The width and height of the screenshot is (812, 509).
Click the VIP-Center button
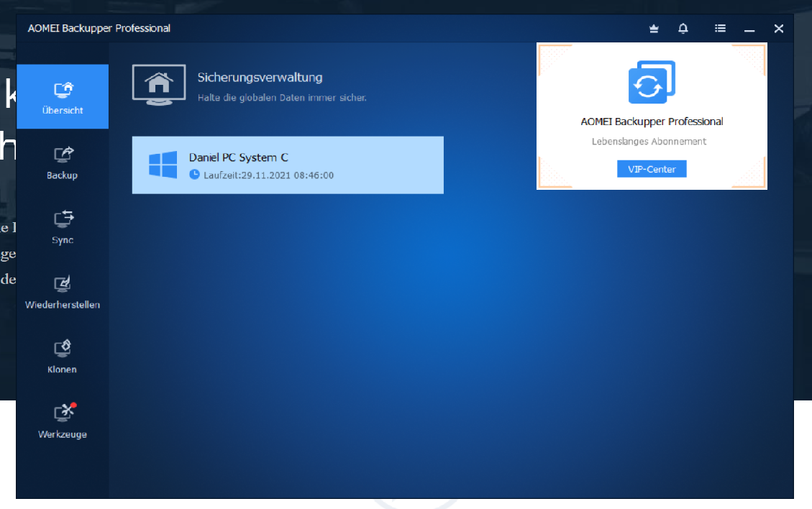(x=652, y=169)
